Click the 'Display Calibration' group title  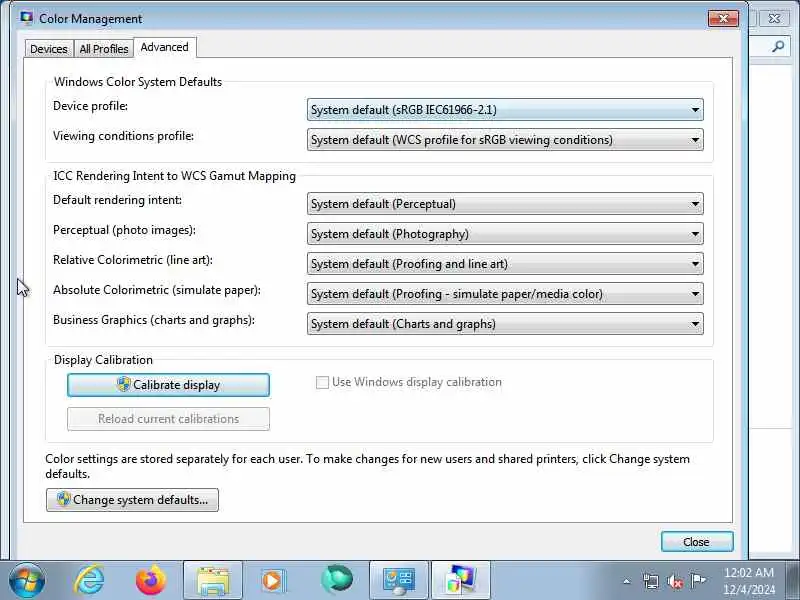pos(103,360)
